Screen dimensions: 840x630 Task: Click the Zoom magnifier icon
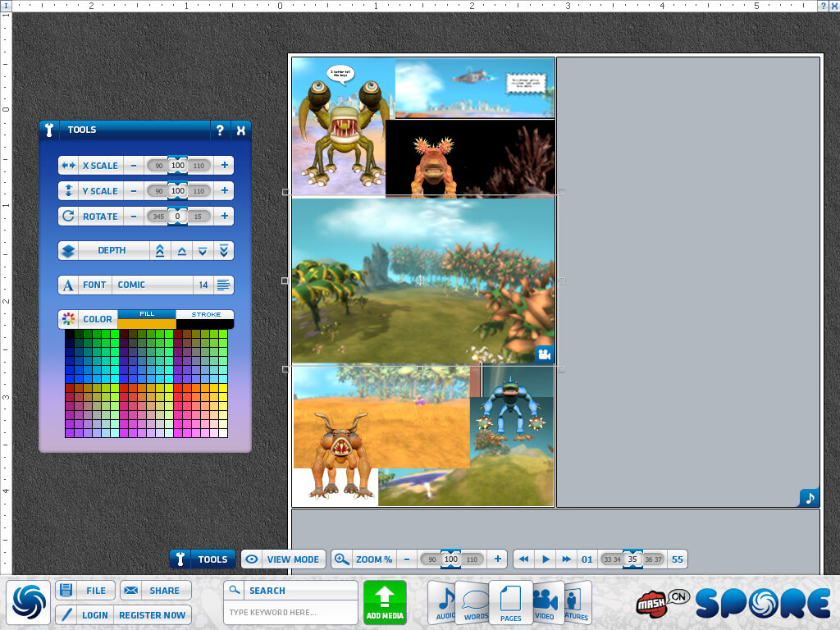pos(340,559)
